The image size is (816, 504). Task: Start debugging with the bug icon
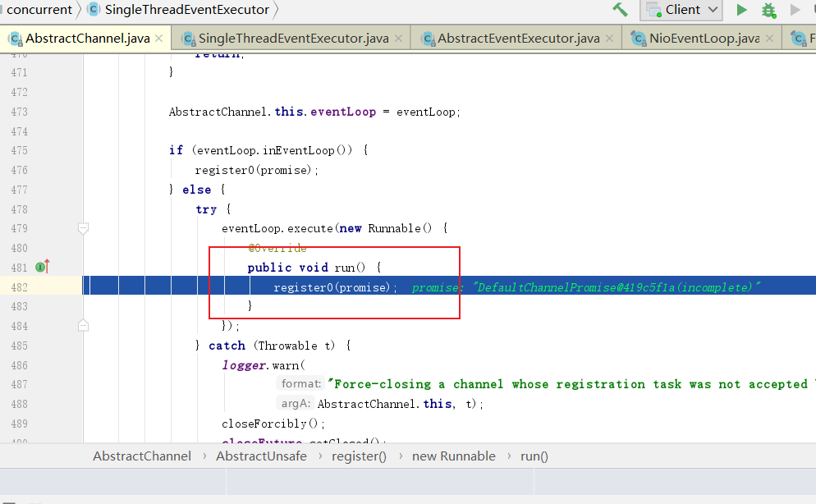768,10
